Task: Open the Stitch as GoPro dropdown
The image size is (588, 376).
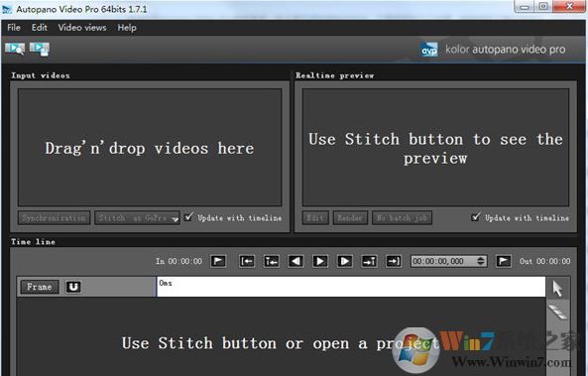Action: 137,217
